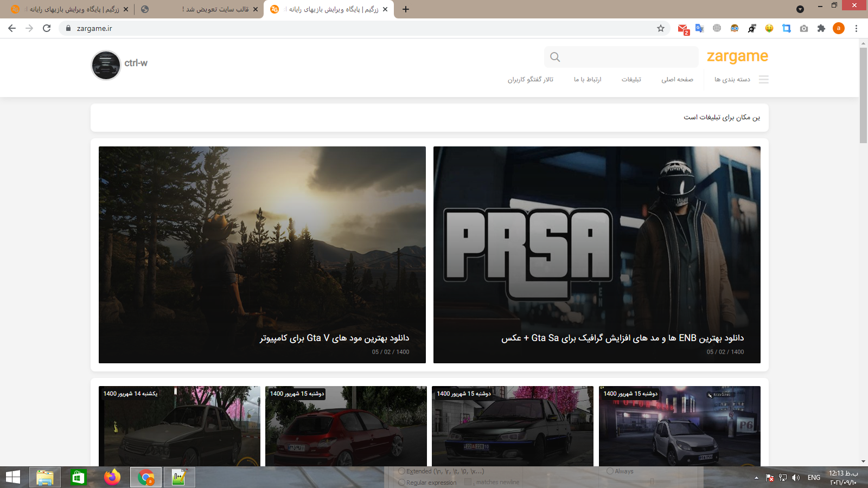
Task: Open the red hatchback car post thumbnail
Action: click(346, 426)
